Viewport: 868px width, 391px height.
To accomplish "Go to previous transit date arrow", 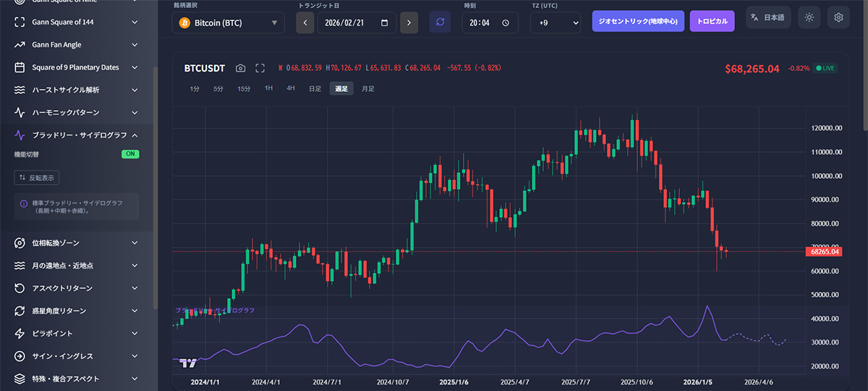I will click(305, 22).
